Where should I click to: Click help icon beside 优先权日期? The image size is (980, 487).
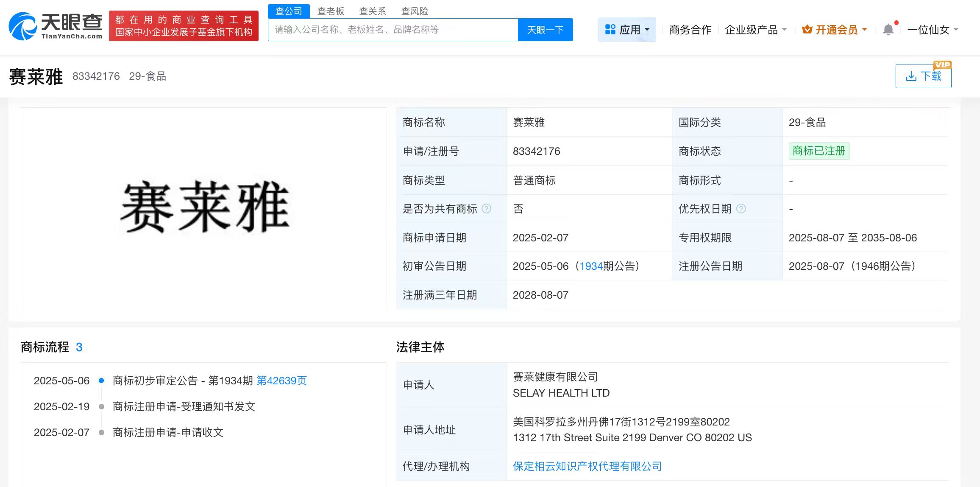pos(741,209)
